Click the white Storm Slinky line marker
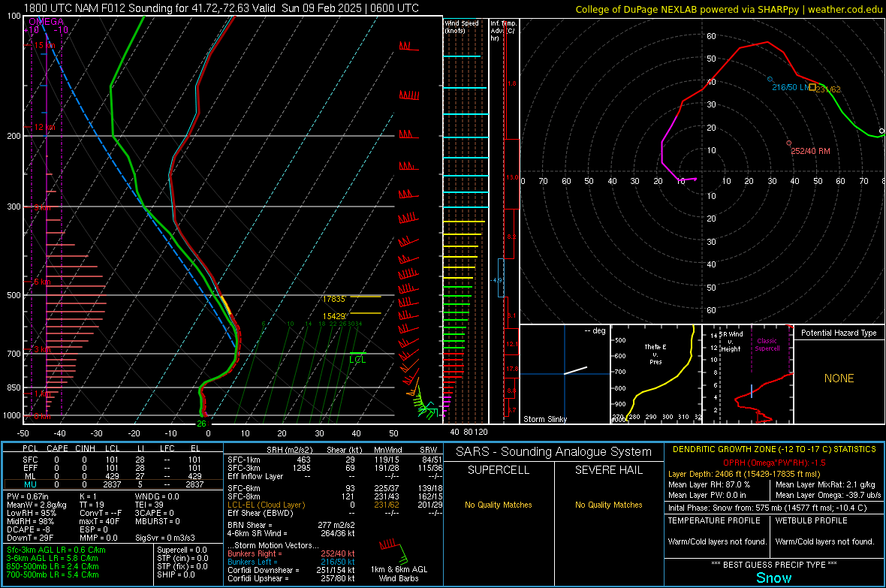This screenshot has width=886, height=588. tap(576, 370)
